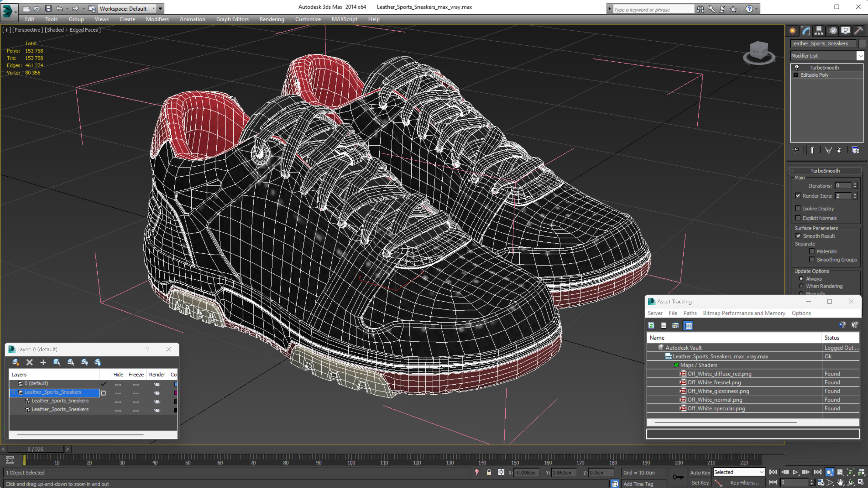
Task: Open the Motion command panel tab
Action: click(832, 31)
